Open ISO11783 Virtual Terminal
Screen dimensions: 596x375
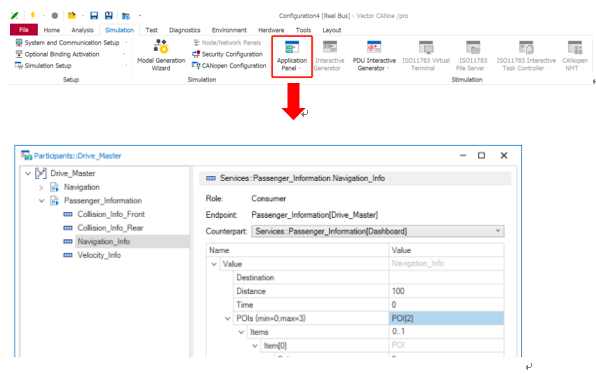click(x=426, y=56)
